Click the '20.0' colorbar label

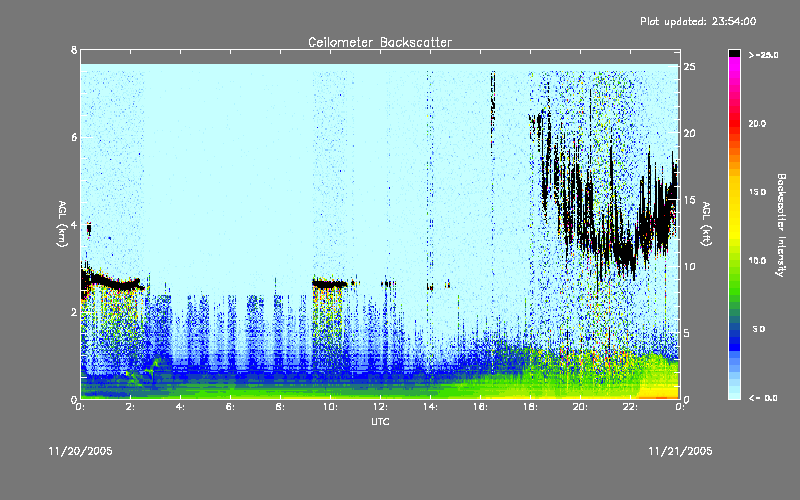[x=757, y=123]
